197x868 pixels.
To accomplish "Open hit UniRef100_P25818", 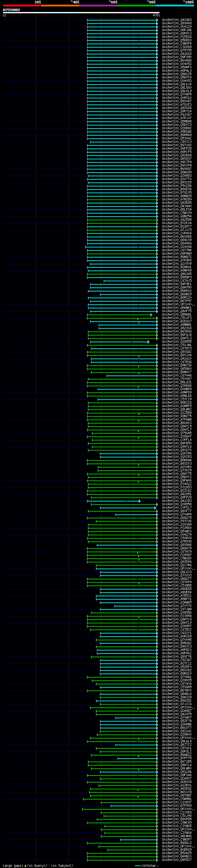I will [176, 37].
